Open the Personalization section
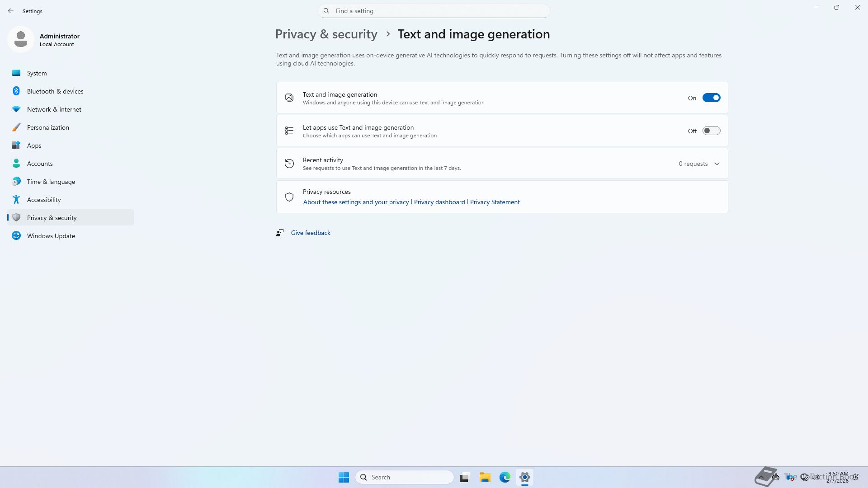 click(x=48, y=127)
